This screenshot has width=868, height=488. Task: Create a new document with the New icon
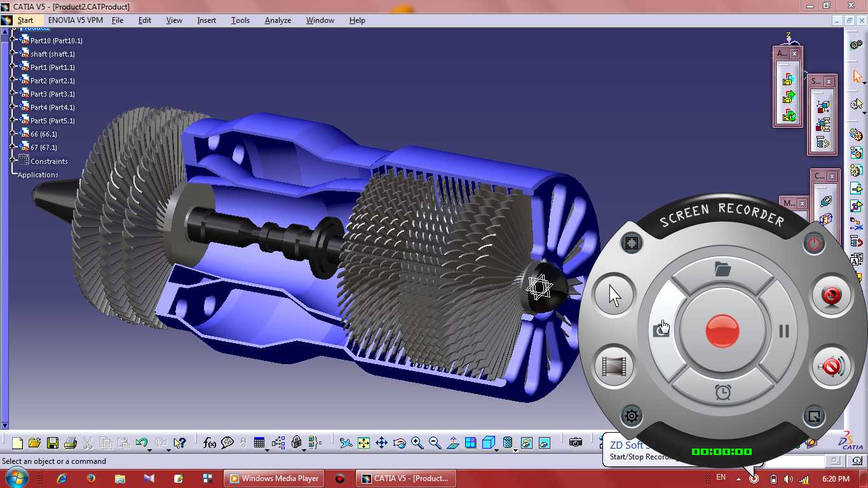pos(17,443)
